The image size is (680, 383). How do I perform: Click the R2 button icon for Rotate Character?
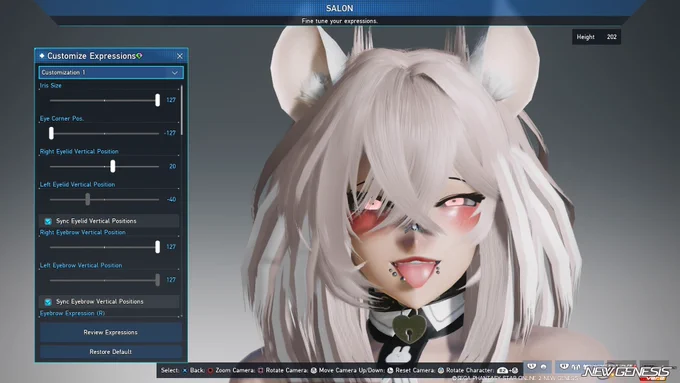coord(503,370)
